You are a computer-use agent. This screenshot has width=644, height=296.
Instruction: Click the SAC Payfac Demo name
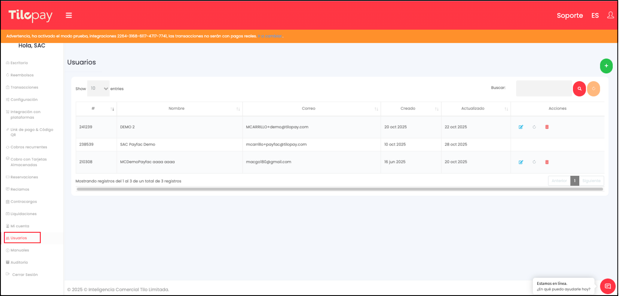point(138,144)
